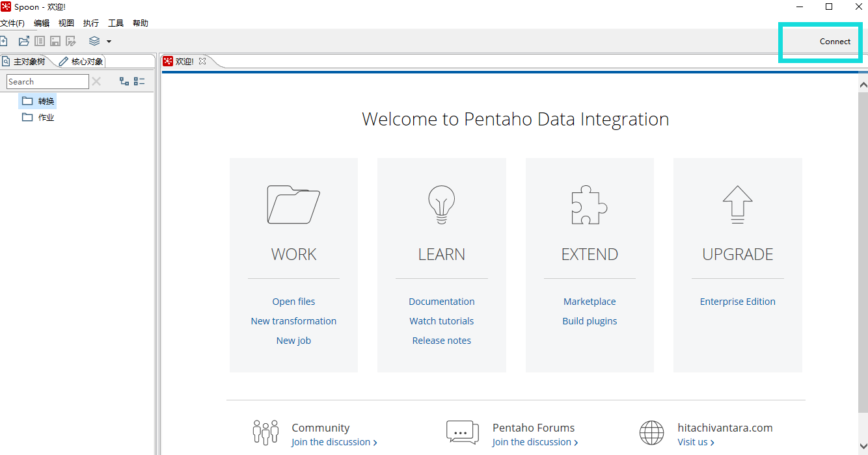The width and height of the screenshot is (868, 455).
Task: Select the list layout view icon
Action: coord(139,81)
